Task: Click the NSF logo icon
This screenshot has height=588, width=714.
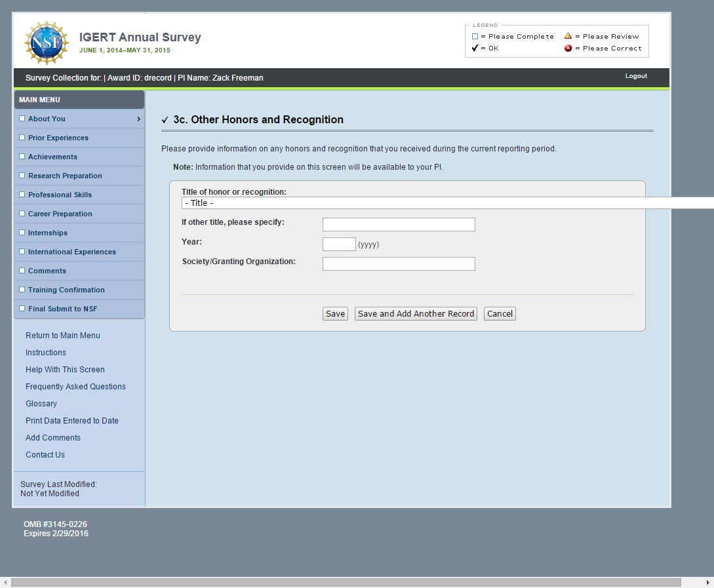Action: click(46, 43)
